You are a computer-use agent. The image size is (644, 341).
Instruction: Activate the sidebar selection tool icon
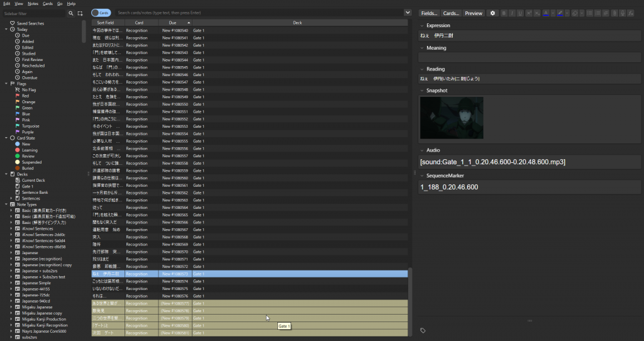(x=80, y=13)
